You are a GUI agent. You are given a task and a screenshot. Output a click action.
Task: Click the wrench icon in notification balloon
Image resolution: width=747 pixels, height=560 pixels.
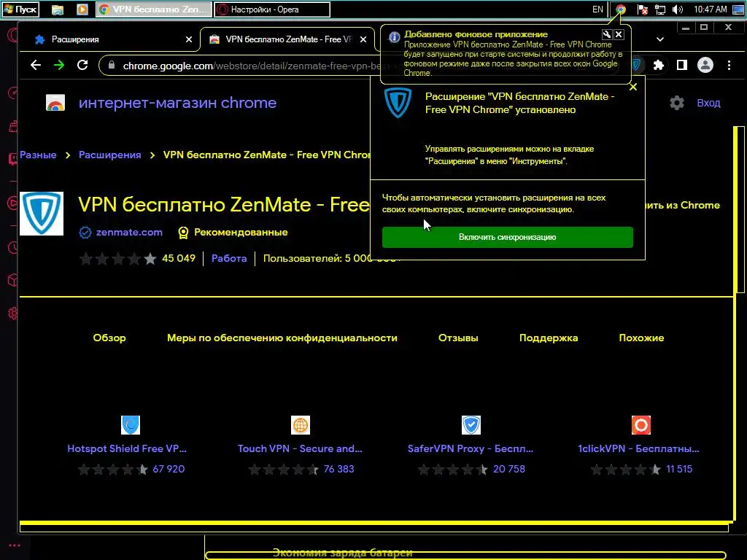tap(606, 34)
